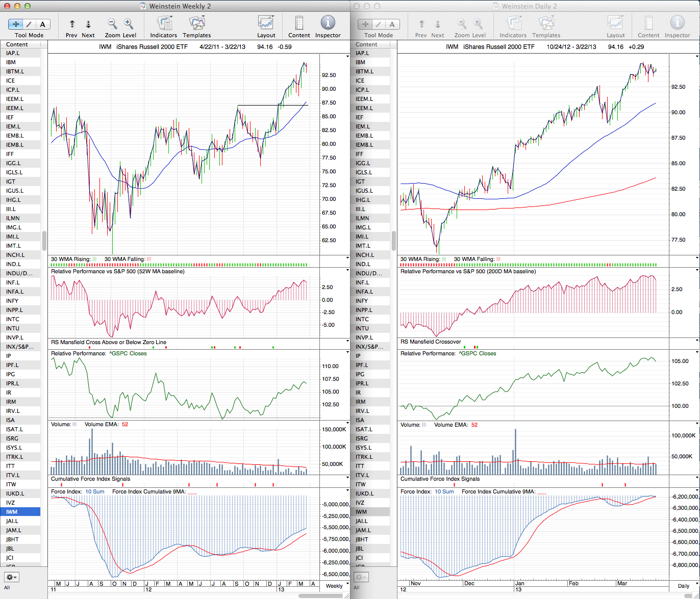
Task: Click Prev arrow in Weekly window toolbar
Action: tap(72, 24)
